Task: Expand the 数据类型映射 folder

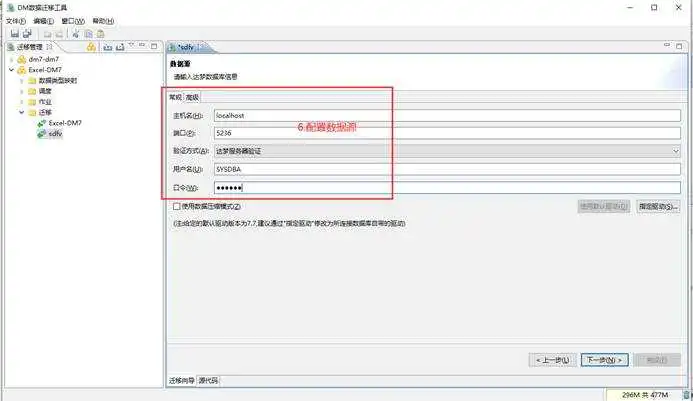Action: pyautogui.click(x=21, y=80)
